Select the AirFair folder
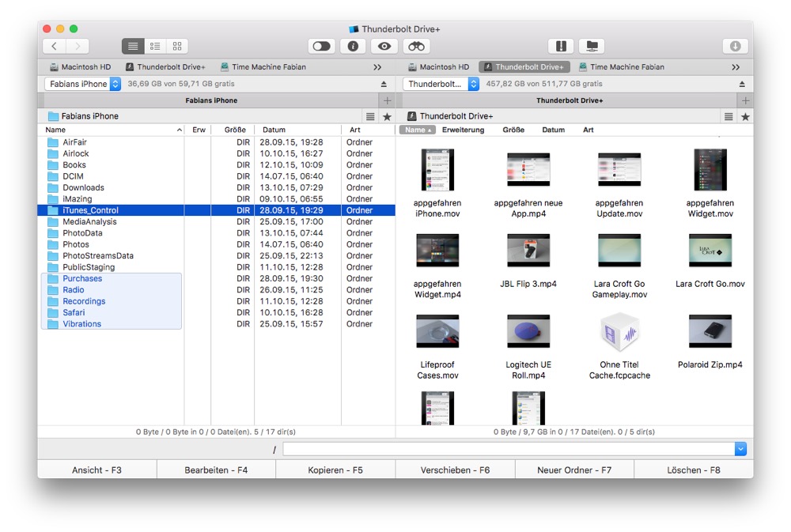Viewport: 791px width, 532px height. pyautogui.click(x=217, y=142)
